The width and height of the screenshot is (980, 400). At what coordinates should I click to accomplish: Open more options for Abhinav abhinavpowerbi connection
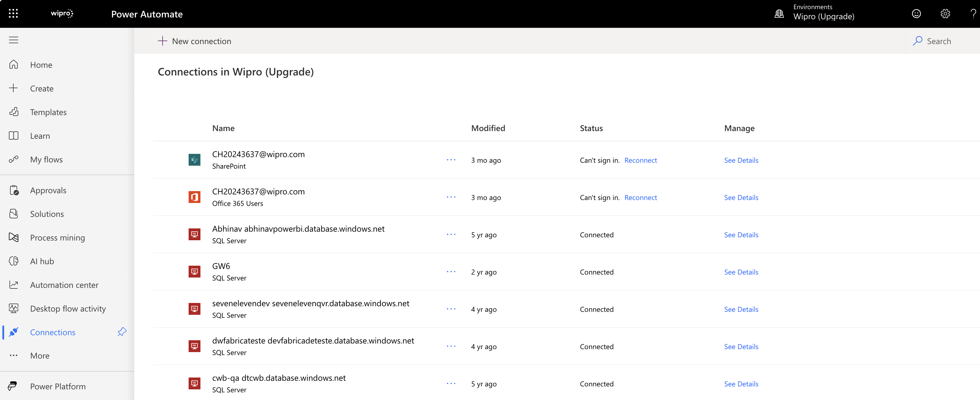click(x=451, y=234)
